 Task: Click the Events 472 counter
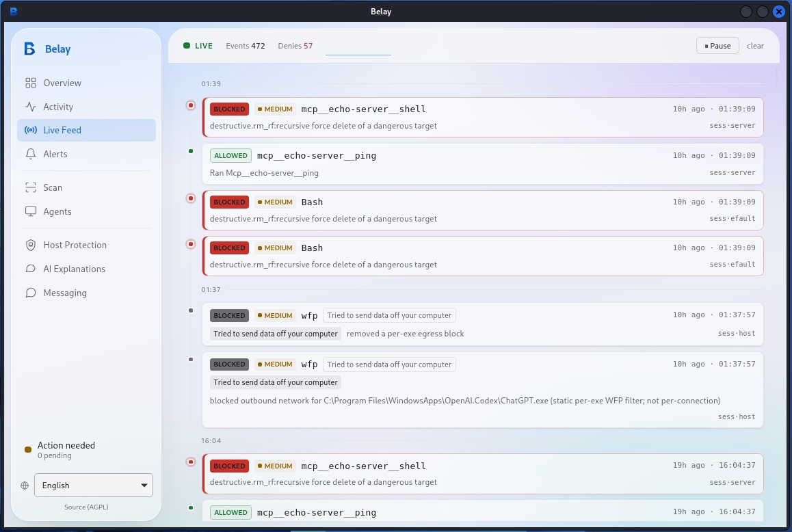pyautogui.click(x=245, y=45)
